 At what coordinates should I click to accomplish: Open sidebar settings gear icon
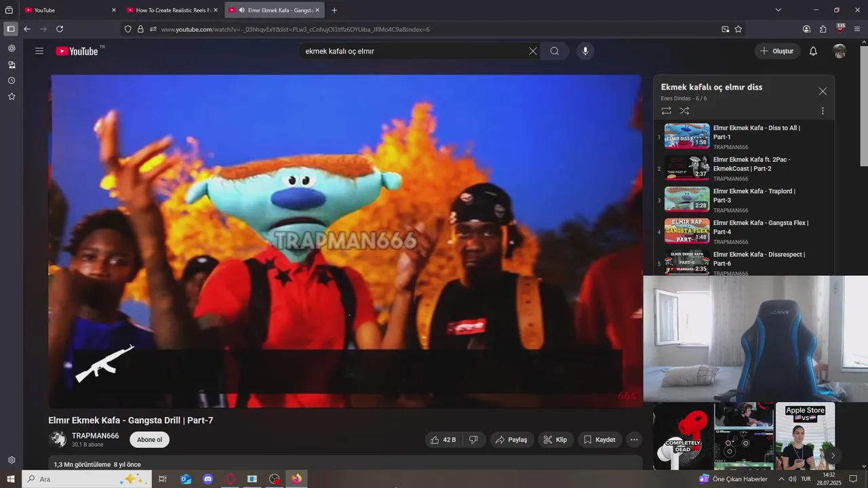coord(12,460)
